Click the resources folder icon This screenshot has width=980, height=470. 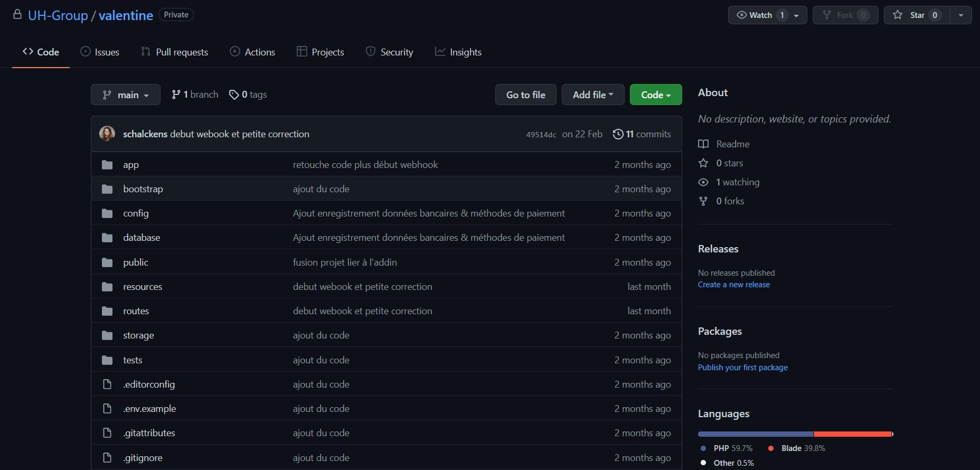pyautogui.click(x=107, y=287)
